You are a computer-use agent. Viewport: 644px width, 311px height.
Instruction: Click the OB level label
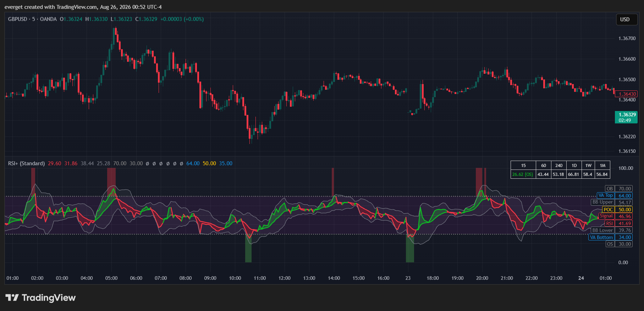[610, 189]
